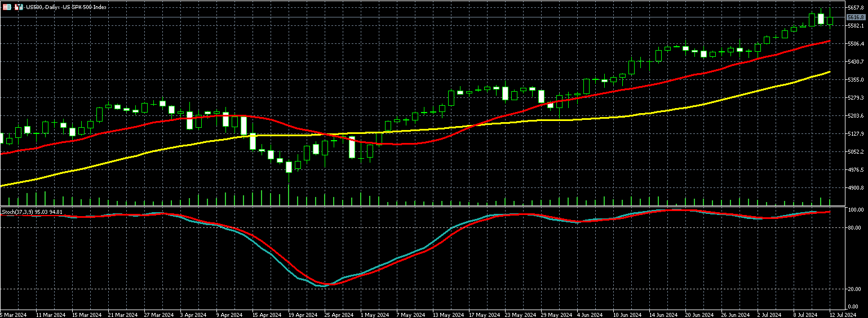Click the 12 Jul 2024 date label
The width and height of the screenshot is (868, 318).
(x=842, y=314)
